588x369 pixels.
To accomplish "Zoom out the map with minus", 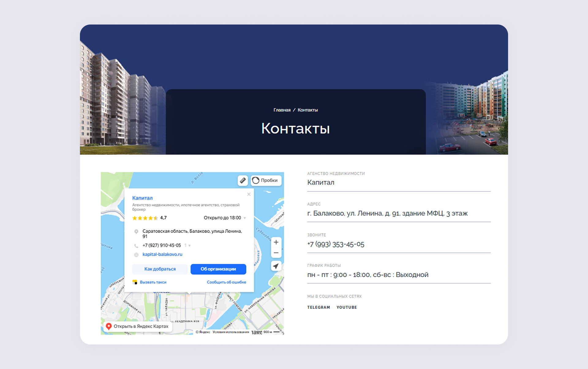I will point(276,253).
